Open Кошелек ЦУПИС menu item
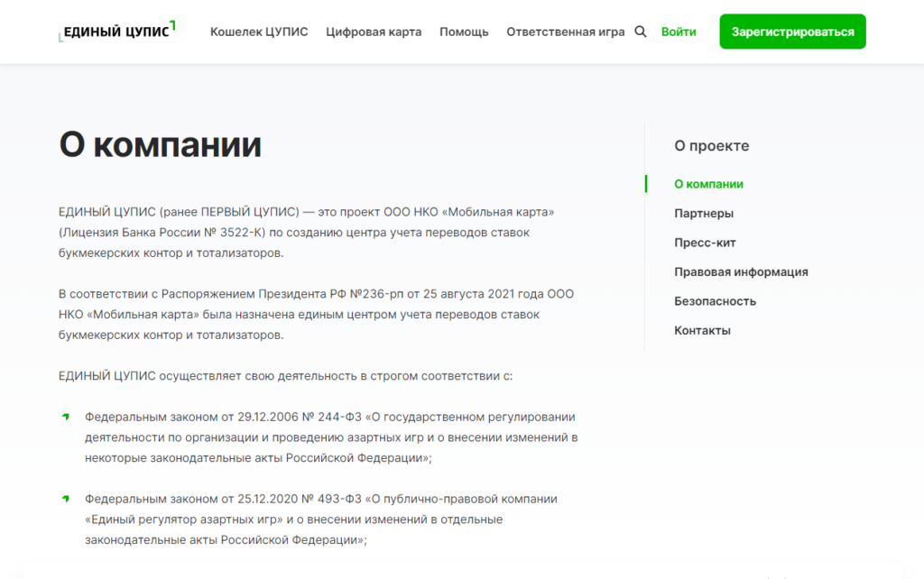The height and width of the screenshot is (579, 924). coord(259,32)
